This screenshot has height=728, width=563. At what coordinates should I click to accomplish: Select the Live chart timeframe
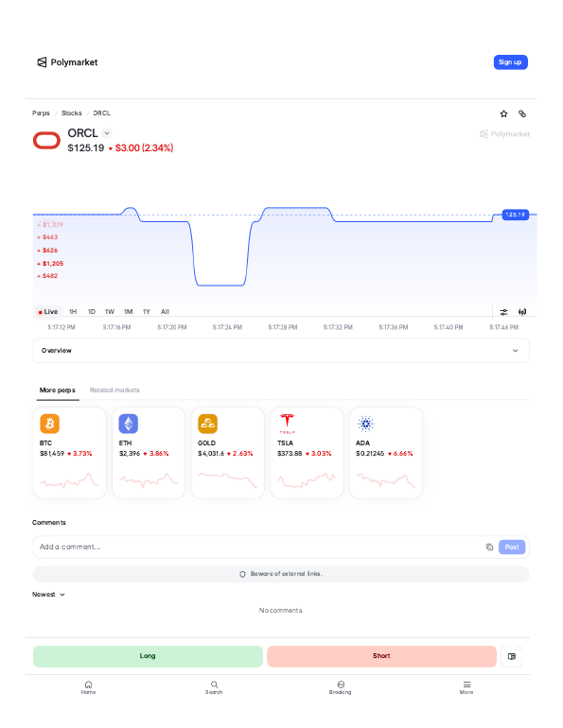48,312
